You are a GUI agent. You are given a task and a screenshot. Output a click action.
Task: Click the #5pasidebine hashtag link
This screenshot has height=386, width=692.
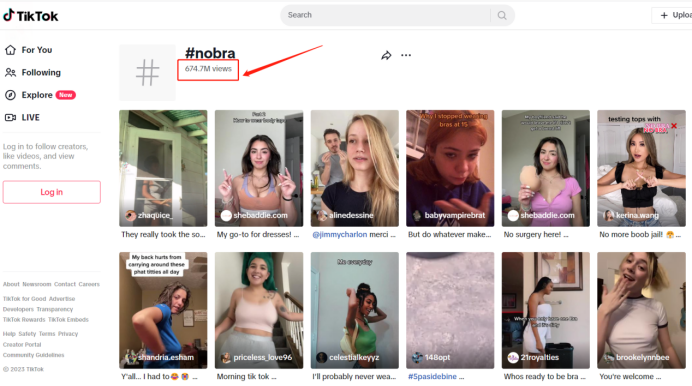click(432, 376)
